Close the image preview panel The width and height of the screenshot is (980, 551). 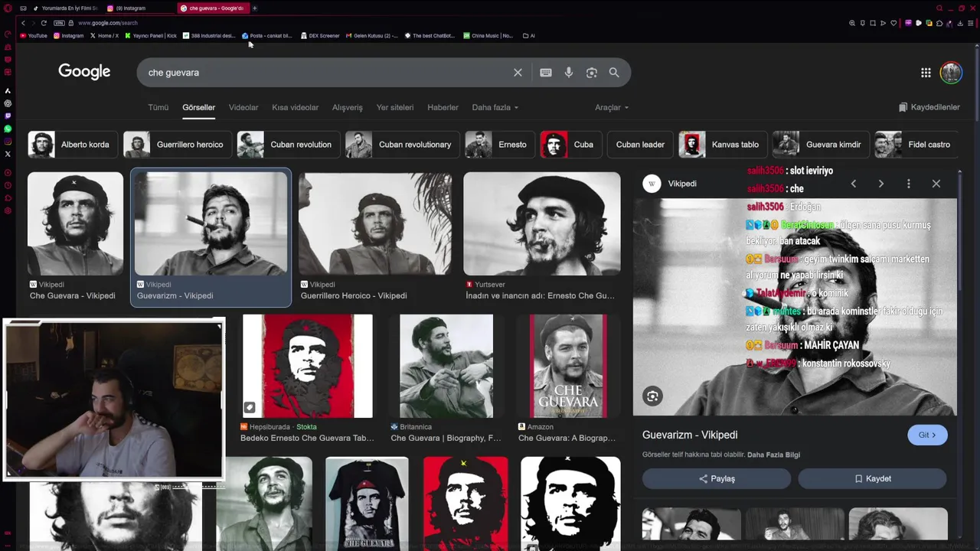(936, 184)
